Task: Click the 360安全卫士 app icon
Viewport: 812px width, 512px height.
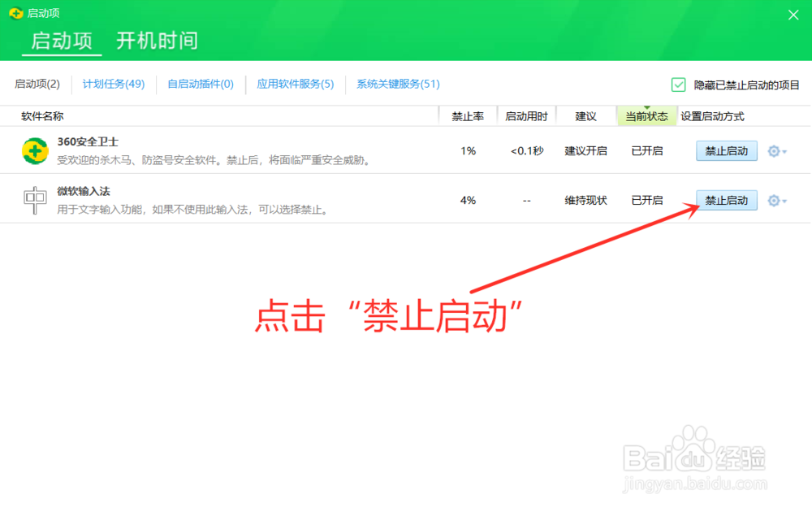Action: 35,151
